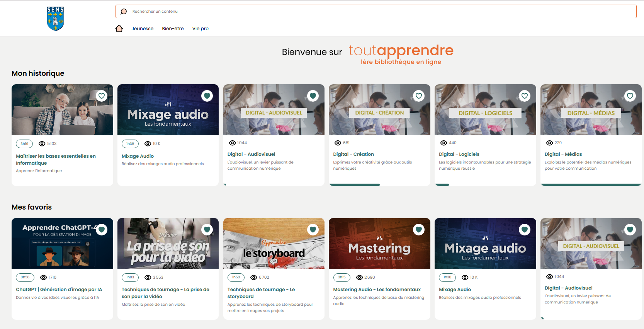Click the 1h50 duration badge
644x329 pixels.
236,278
